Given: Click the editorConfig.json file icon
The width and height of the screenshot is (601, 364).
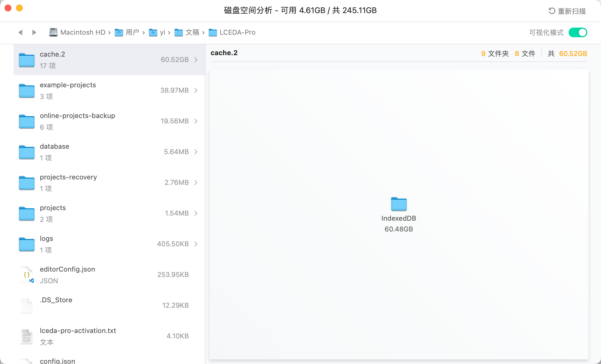Looking at the screenshot, I should (x=27, y=275).
